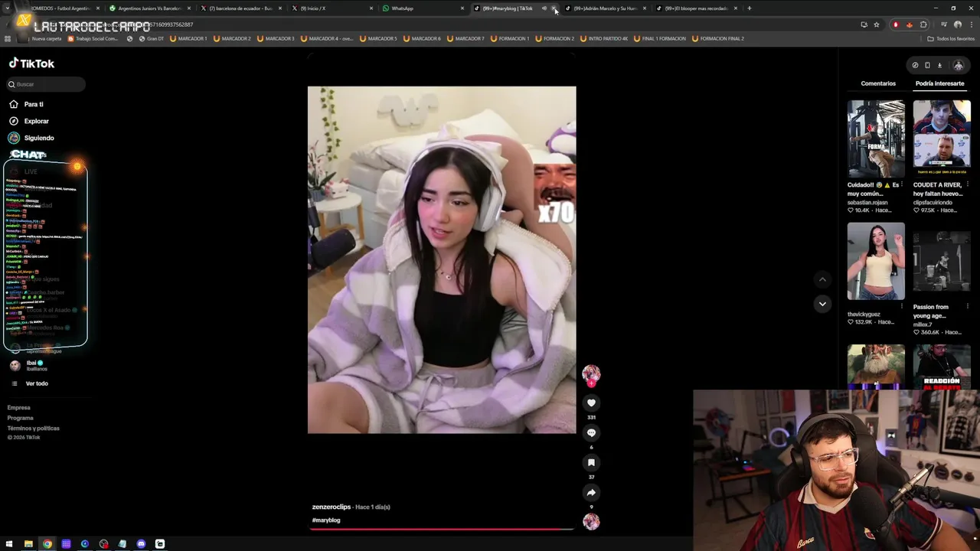Viewport: 980px width, 551px height.
Task: Share the video with arrow icon
Action: coord(591,492)
